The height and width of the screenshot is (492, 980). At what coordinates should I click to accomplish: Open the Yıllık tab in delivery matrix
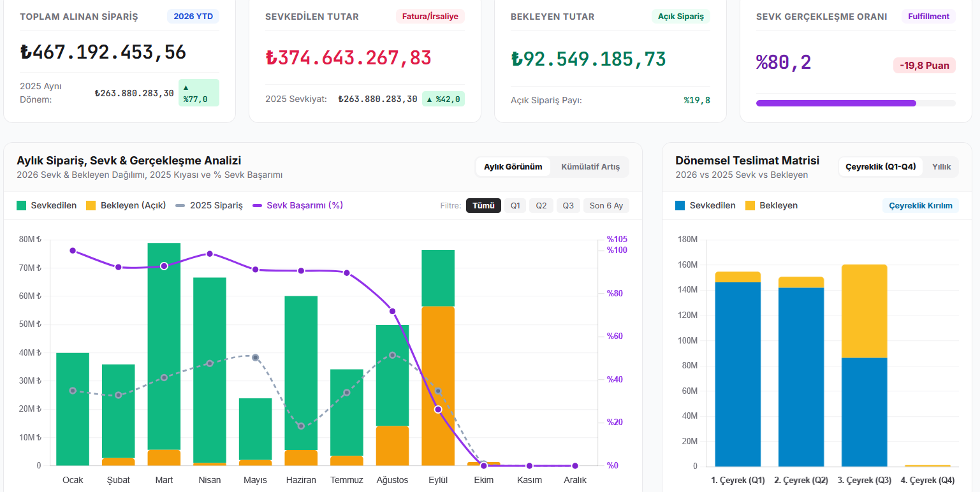coord(942,167)
